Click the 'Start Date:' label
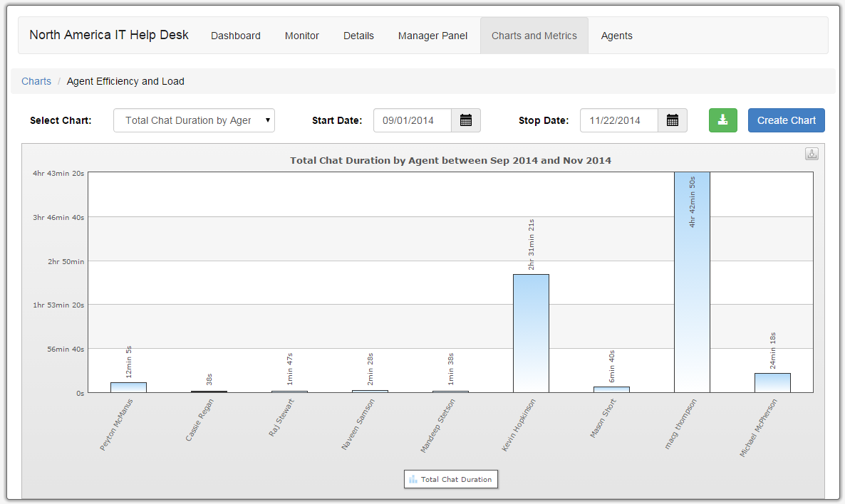The height and width of the screenshot is (504, 845). pyautogui.click(x=337, y=120)
